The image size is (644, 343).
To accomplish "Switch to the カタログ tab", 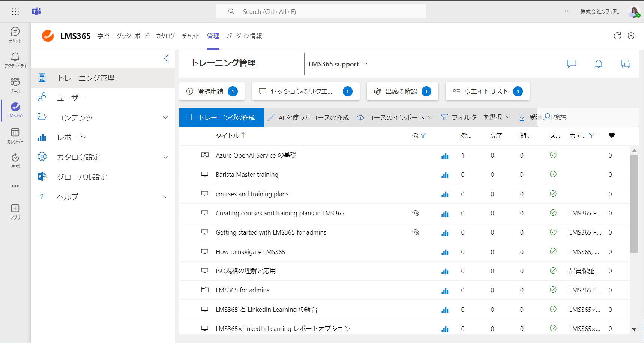I will (165, 36).
